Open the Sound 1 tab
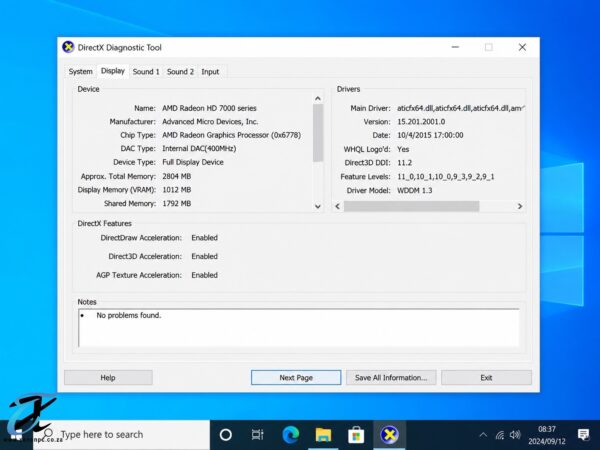 point(146,72)
